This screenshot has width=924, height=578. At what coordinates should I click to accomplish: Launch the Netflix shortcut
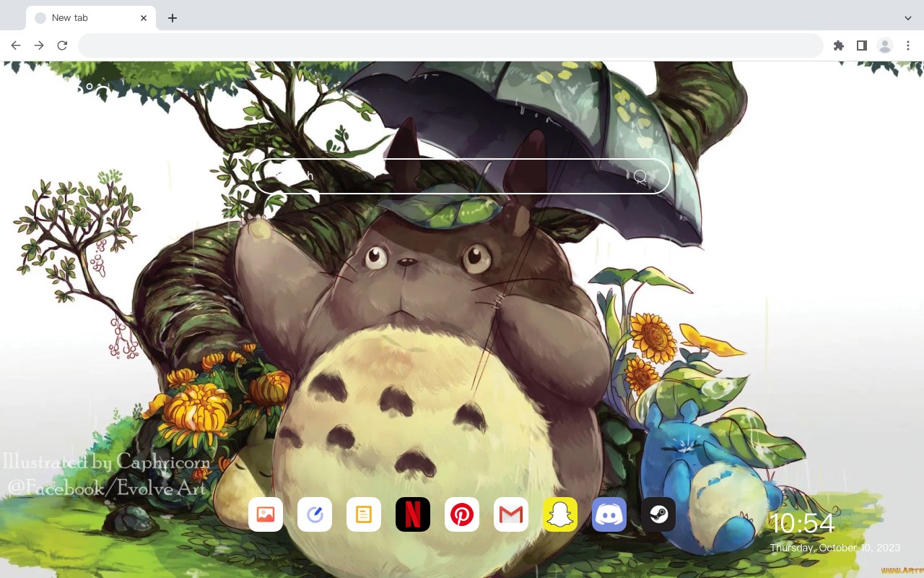point(413,514)
